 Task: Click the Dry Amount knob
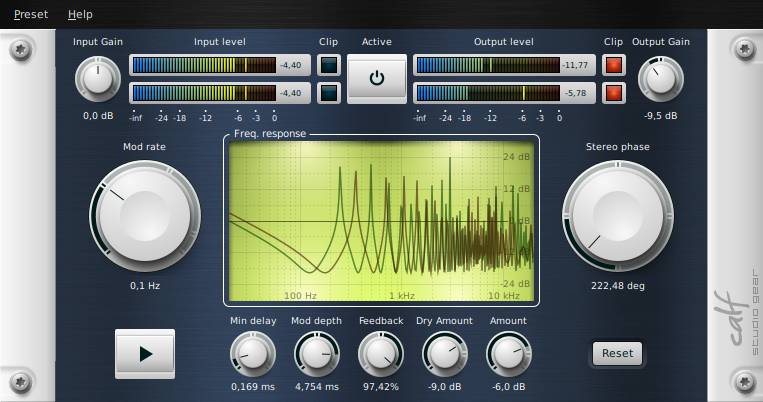tap(445, 354)
